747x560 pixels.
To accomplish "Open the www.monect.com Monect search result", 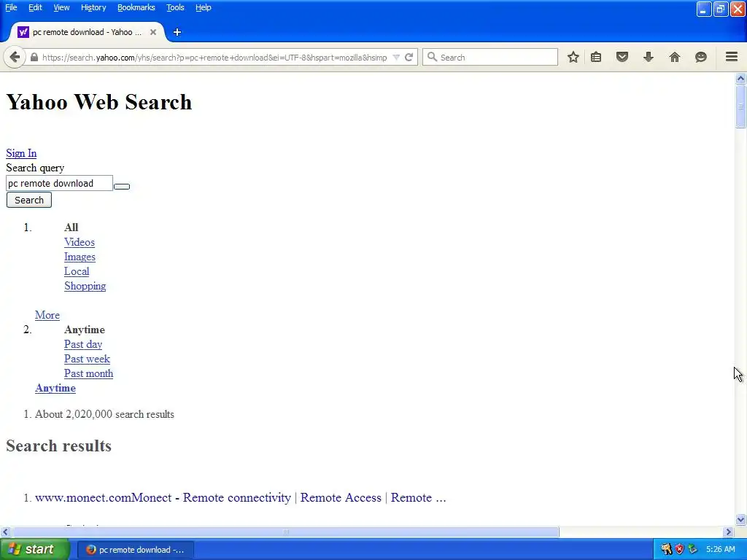I will tap(241, 497).
